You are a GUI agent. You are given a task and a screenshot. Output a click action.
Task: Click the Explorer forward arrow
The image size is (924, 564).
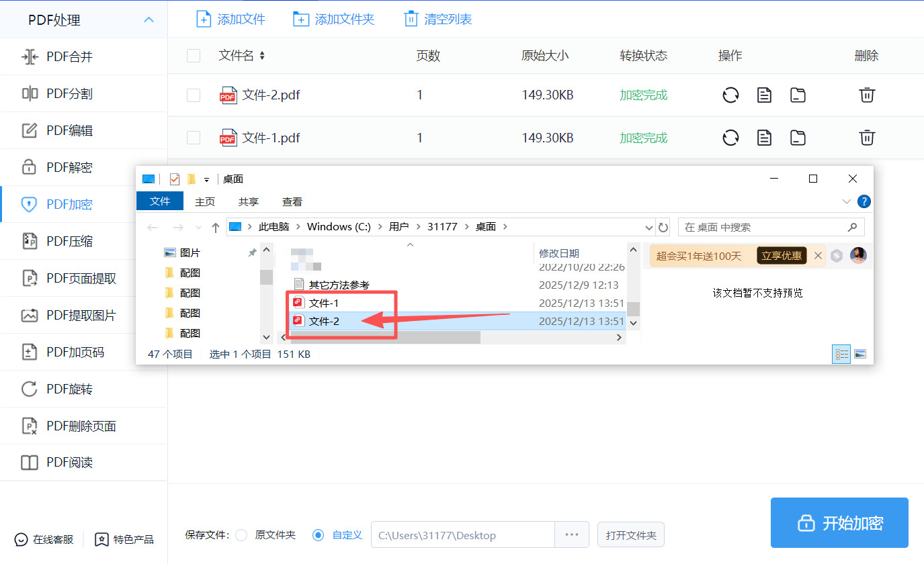(177, 228)
